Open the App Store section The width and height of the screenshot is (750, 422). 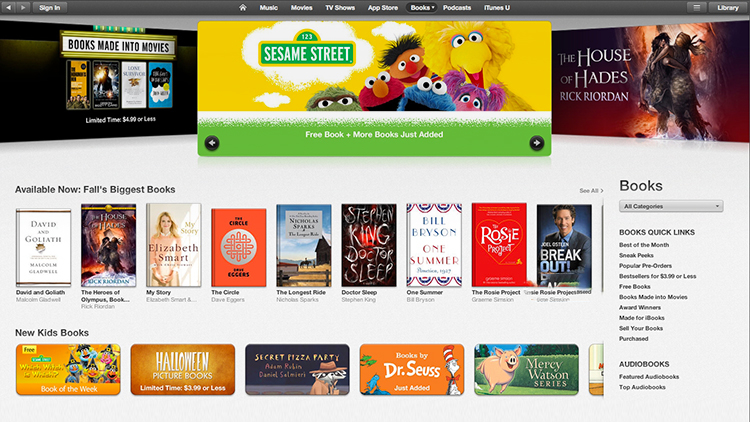[x=383, y=8]
